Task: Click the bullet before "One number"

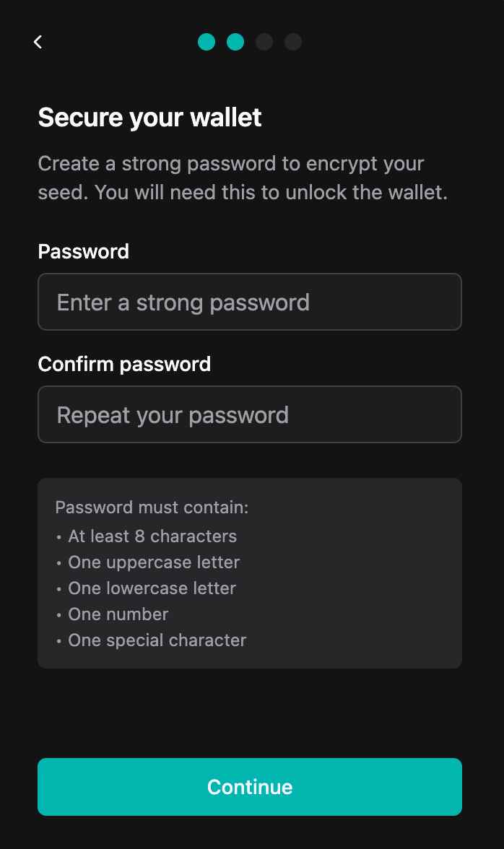Action: click(58, 615)
